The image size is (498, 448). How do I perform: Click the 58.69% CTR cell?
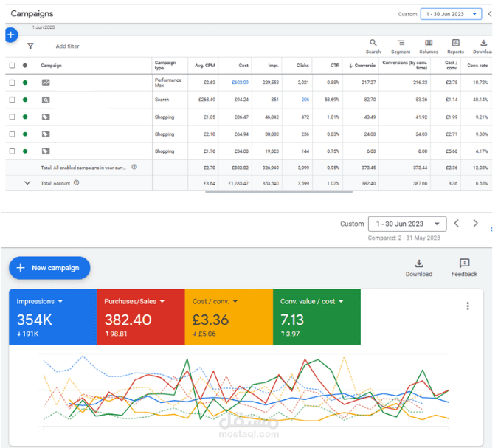(332, 100)
